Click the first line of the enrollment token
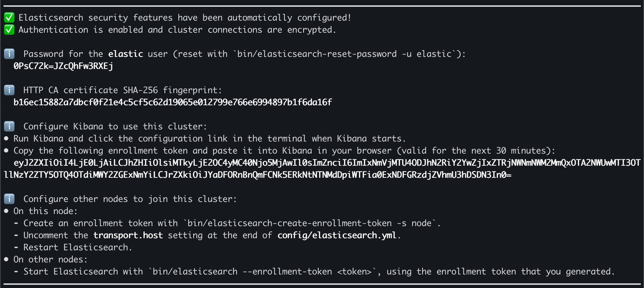644x288 pixels. [x=327, y=163]
